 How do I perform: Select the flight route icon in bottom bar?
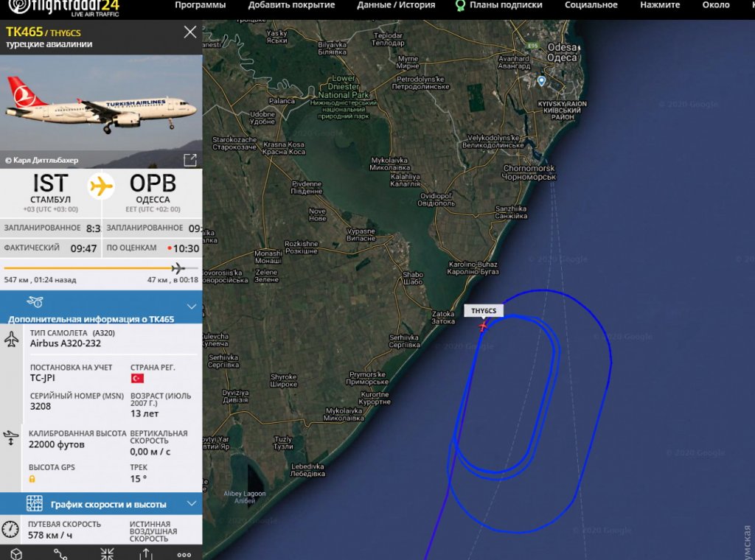click(x=60, y=554)
